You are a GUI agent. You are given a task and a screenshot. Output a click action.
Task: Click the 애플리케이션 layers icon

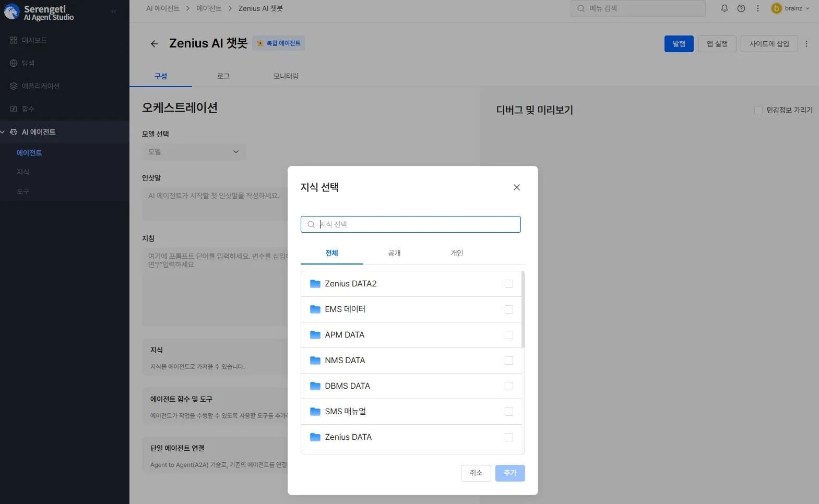click(x=14, y=86)
